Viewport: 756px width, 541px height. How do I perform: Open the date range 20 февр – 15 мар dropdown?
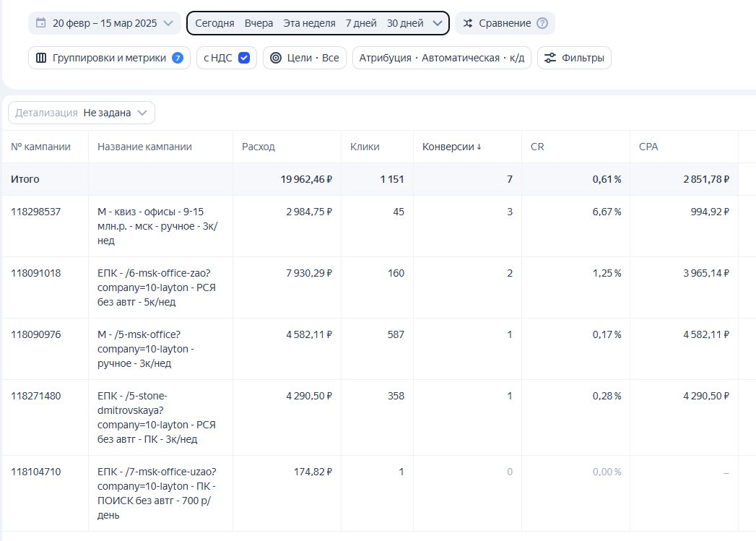[x=105, y=23]
